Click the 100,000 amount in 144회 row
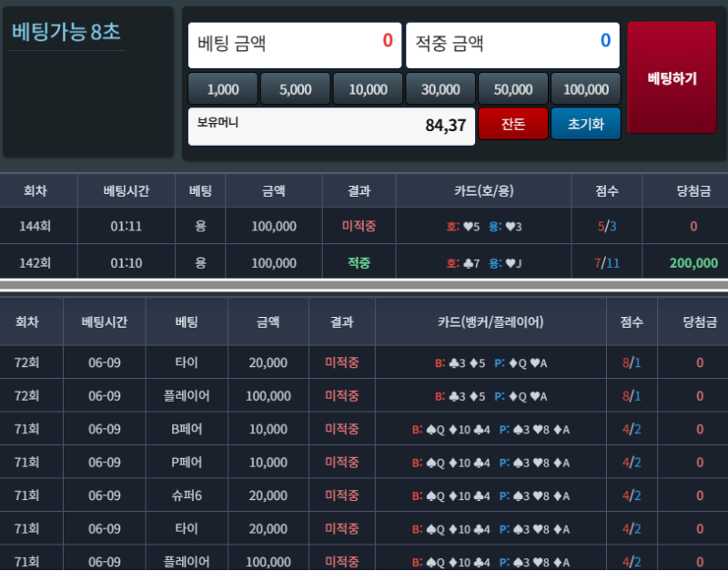The height and width of the screenshot is (571, 728). pos(274,226)
